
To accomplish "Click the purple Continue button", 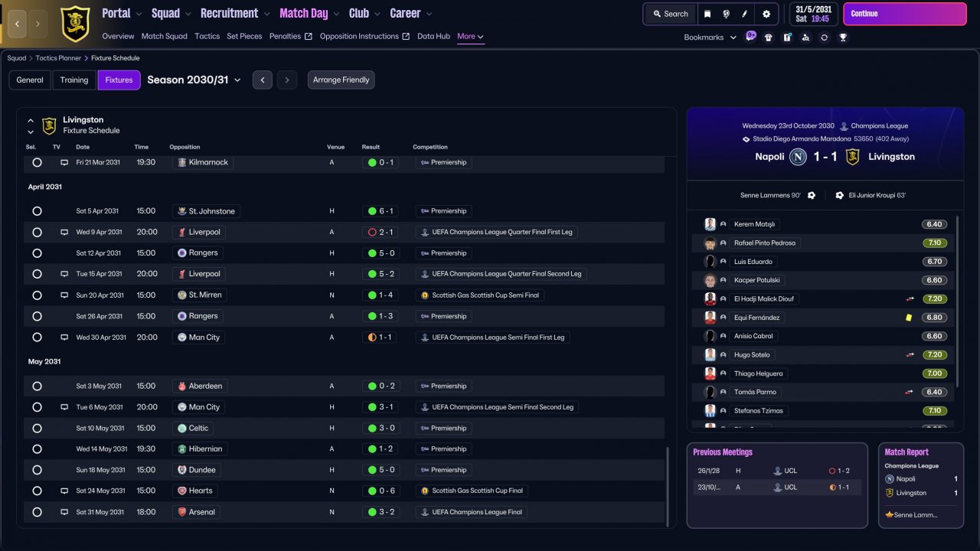I will [x=905, y=14].
